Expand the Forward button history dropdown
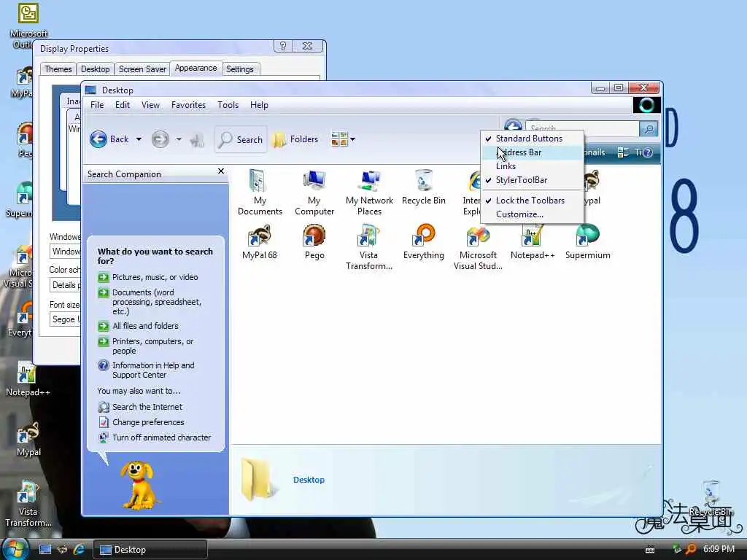Image resolution: width=747 pixels, height=560 pixels. coord(179,139)
